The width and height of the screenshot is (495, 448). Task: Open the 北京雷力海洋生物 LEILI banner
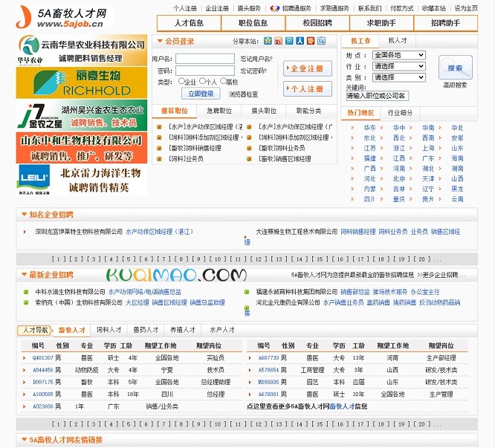pyautogui.click(x=82, y=180)
